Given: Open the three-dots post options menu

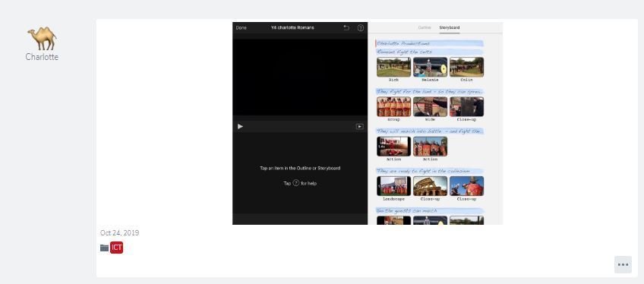Looking at the screenshot, I should 623,265.
